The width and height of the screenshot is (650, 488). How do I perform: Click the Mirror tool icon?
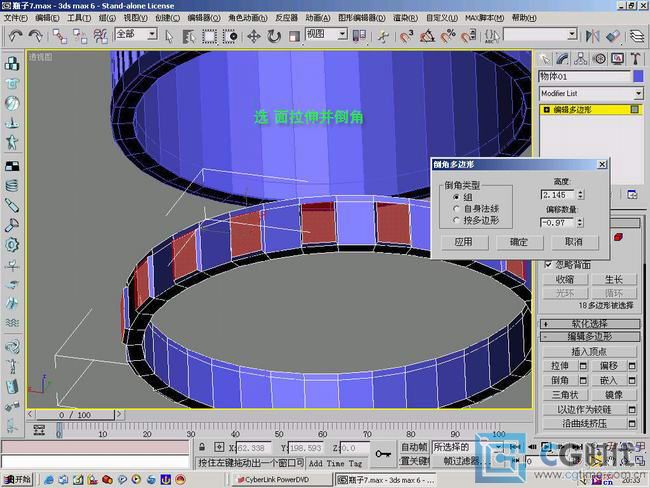(x=592, y=36)
